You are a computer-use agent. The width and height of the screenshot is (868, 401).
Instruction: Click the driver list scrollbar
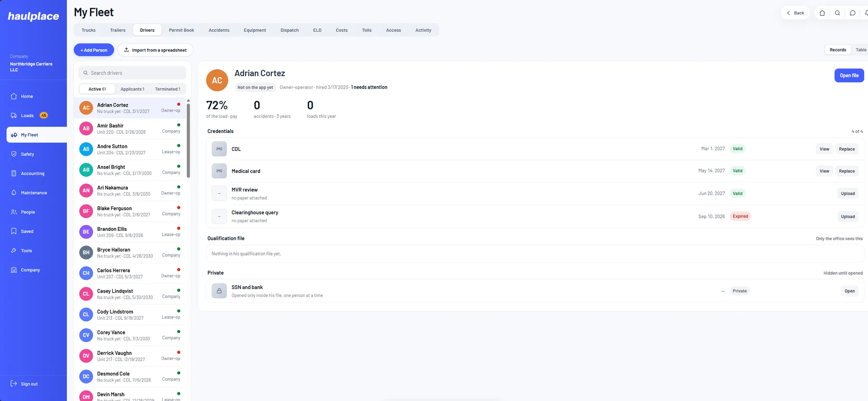coord(188,140)
